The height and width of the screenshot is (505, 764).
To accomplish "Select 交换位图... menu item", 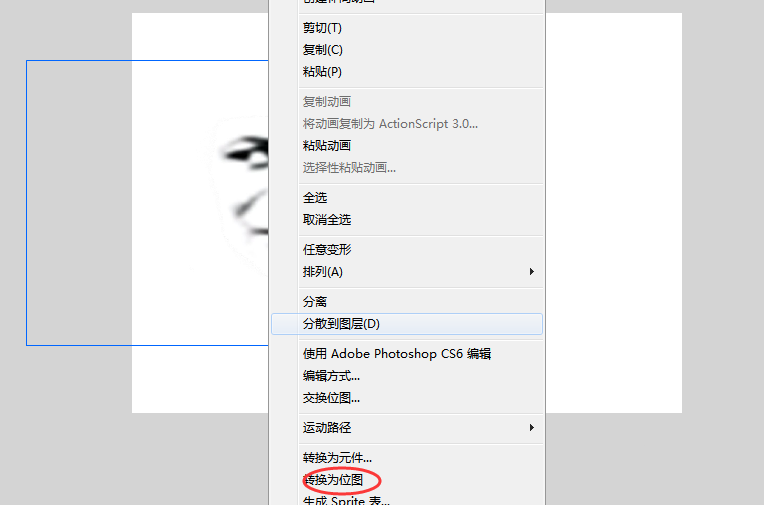I will (407, 398).
